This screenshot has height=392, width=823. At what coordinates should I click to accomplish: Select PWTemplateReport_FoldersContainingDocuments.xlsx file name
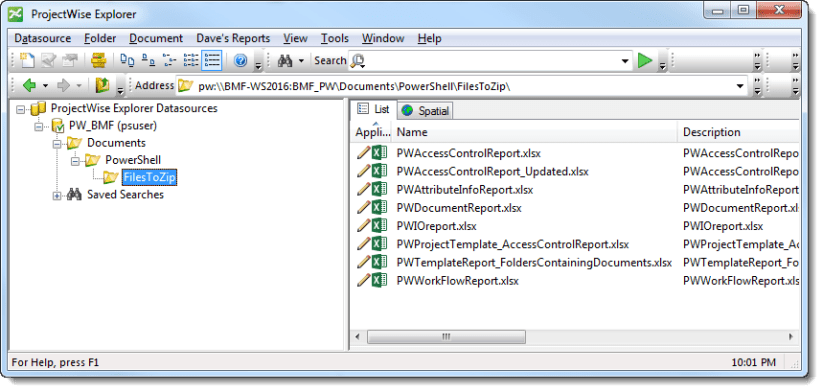coord(534,262)
